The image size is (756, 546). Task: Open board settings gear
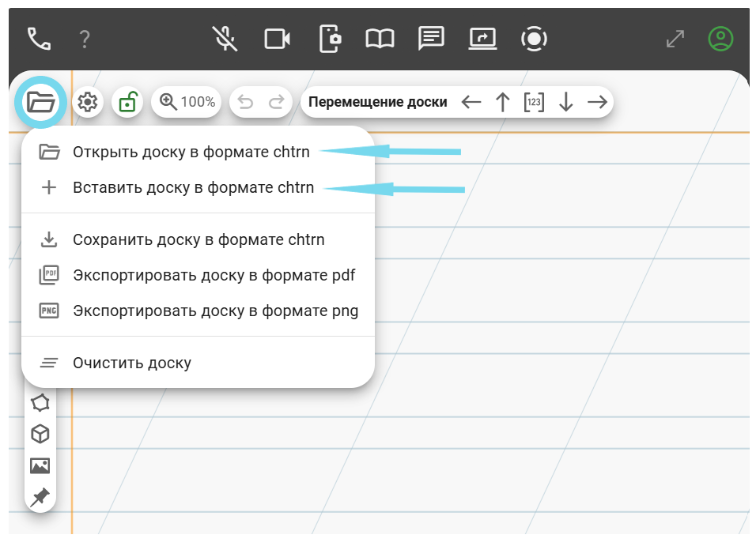click(x=88, y=102)
